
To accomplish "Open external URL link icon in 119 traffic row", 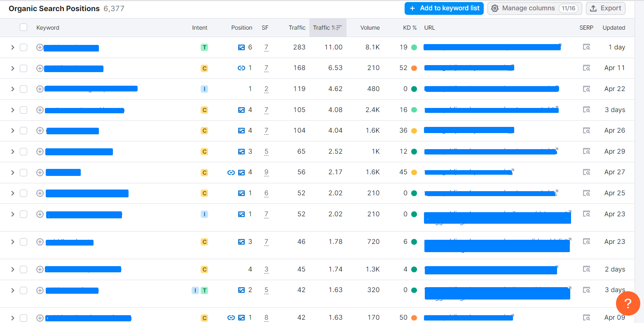I will pyautogui.click(x=557, y=87).
